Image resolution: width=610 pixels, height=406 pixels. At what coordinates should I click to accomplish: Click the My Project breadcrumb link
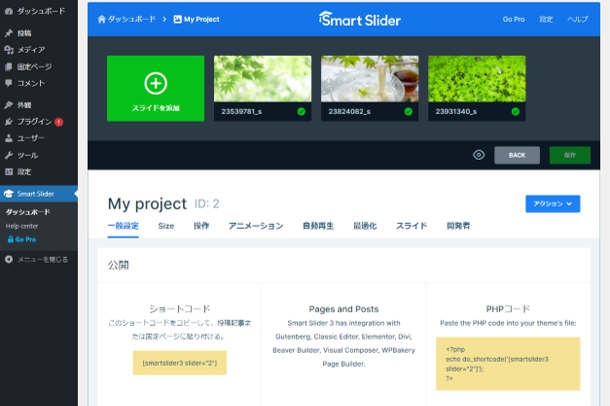coord(202,19)
